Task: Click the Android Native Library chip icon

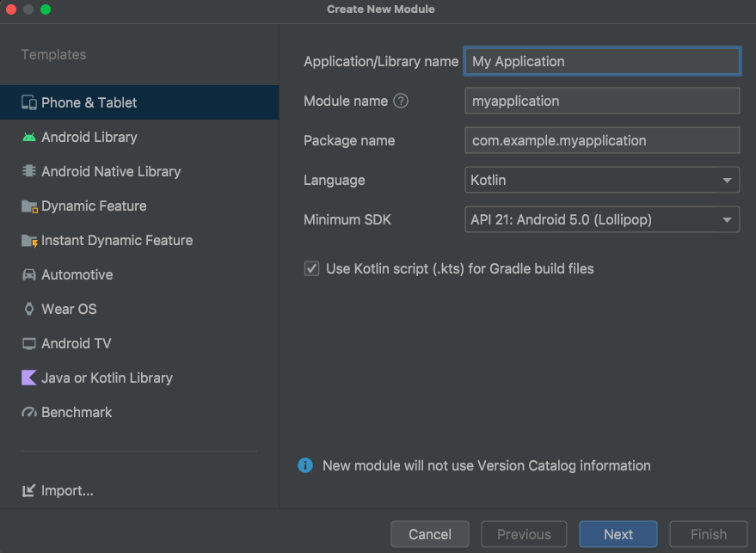Action: coord(29,171)
